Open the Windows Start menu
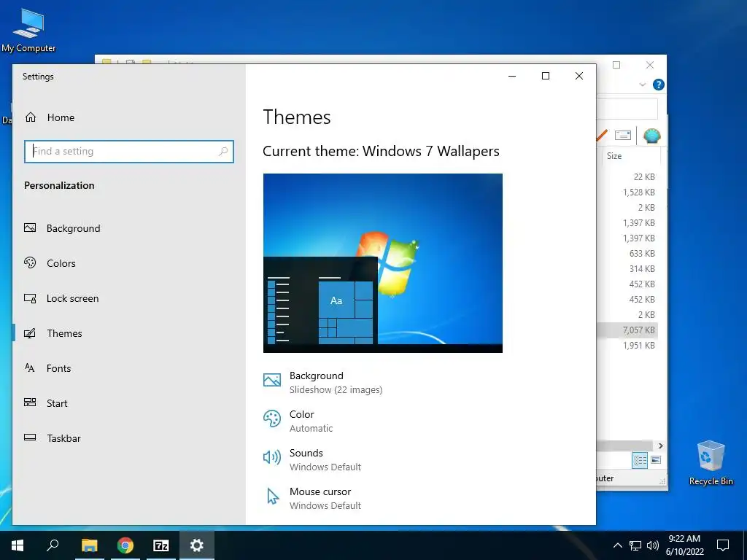747x560 pixels. click(x=18, y=545)
